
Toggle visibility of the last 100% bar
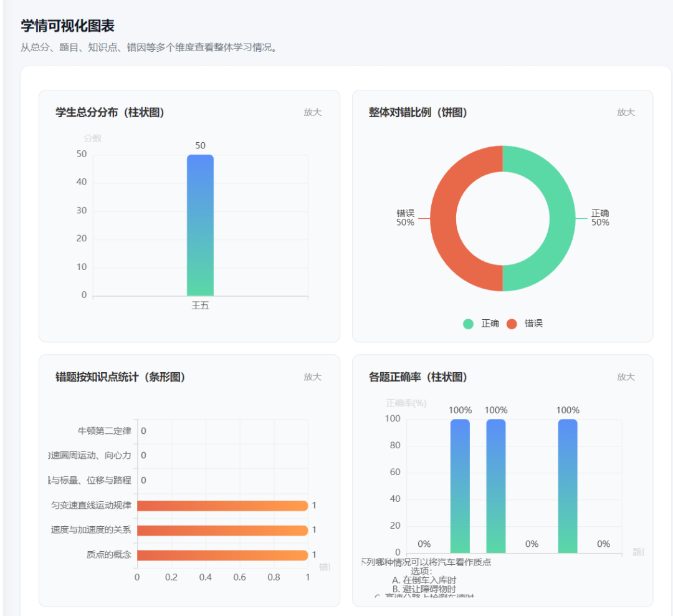[x=566, y=486]
